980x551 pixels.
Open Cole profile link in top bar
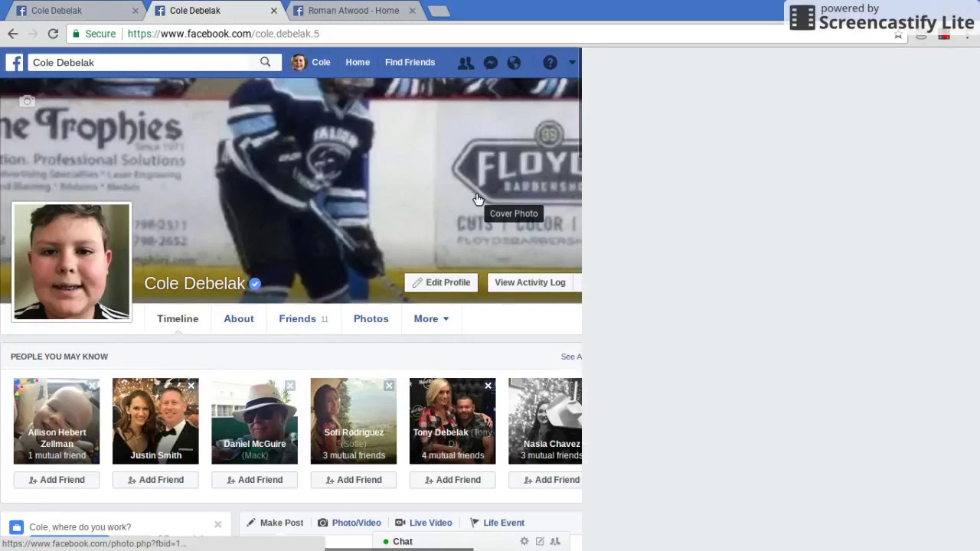point(311,63)
